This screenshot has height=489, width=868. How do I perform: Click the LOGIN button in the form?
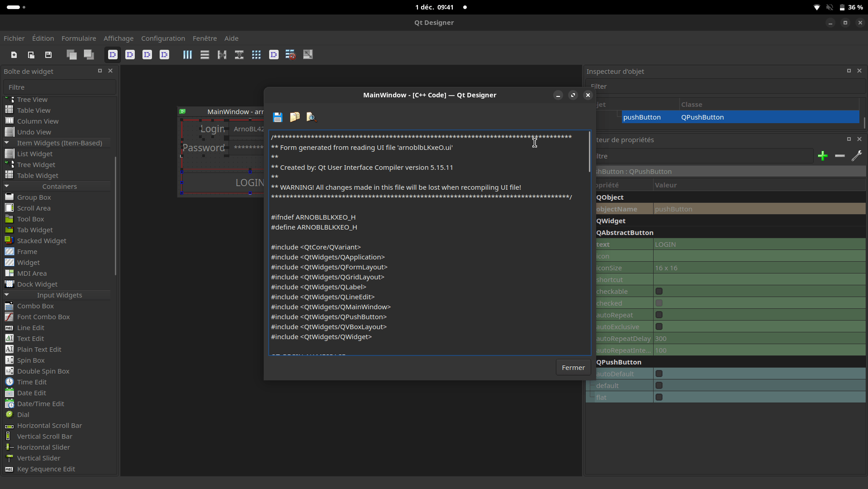click(223, 183)
